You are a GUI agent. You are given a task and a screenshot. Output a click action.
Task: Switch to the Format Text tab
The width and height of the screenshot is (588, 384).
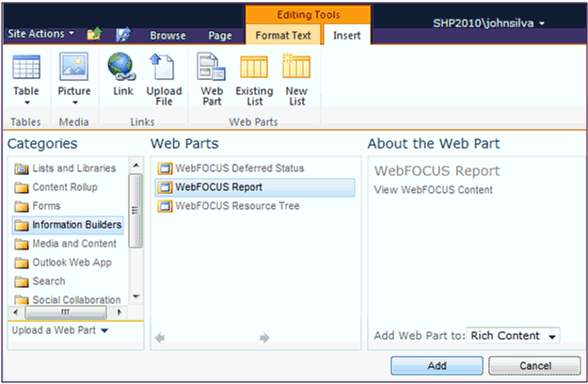point(283,35)
